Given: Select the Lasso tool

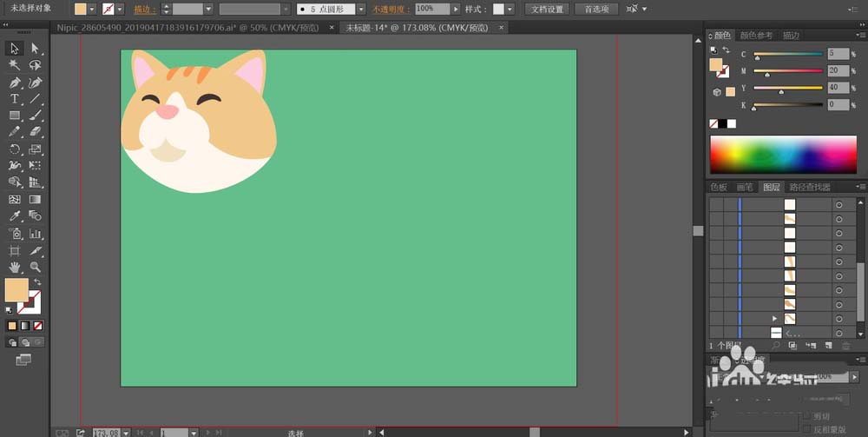Looking at the screenshot, I should [x=35, y=65].
